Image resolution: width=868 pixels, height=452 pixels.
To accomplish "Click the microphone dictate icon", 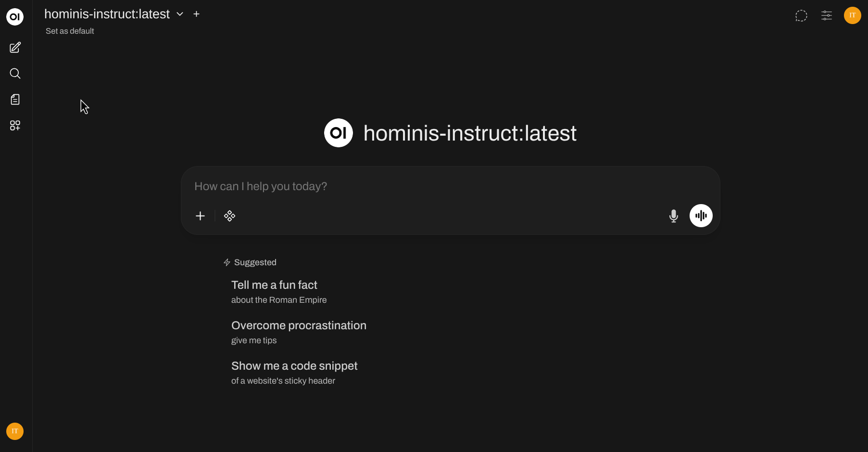I will 673,216.
